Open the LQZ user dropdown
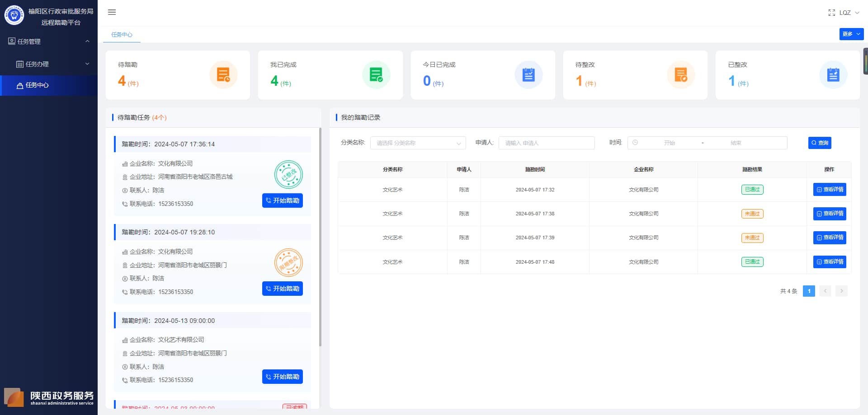This screenshot has height=415, width=868. (x=849, y=13)
